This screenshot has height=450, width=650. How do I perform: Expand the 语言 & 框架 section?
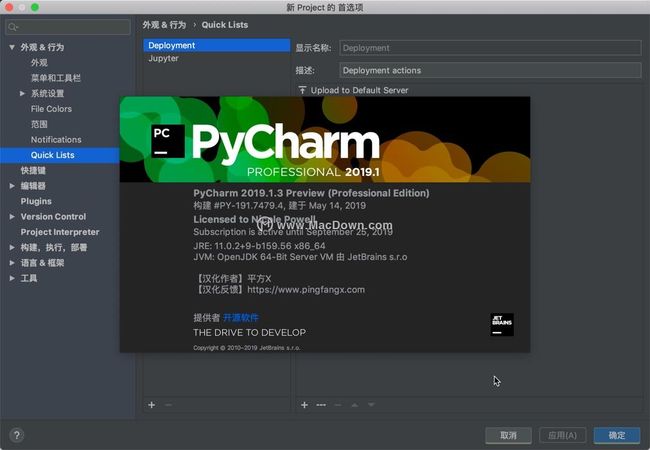pyautogui.click(x=12, y=263)
